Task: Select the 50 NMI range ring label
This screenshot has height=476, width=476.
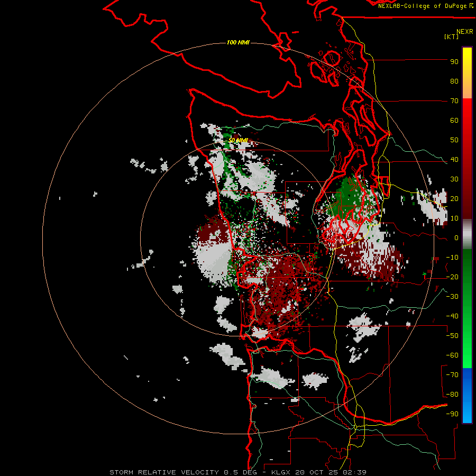Action: click(x=238, y=140)
